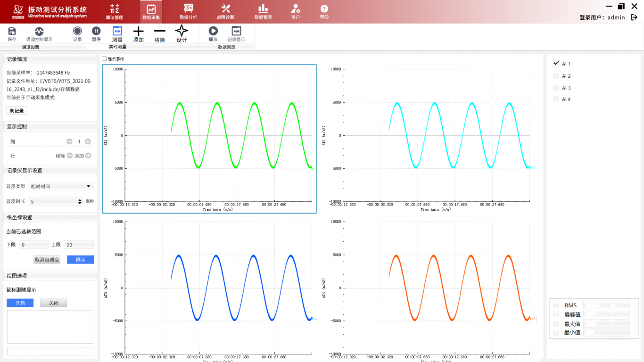Enable the 最小值 statistic checkbox
The width and height of the screenshot is (644, 362).
556,332
